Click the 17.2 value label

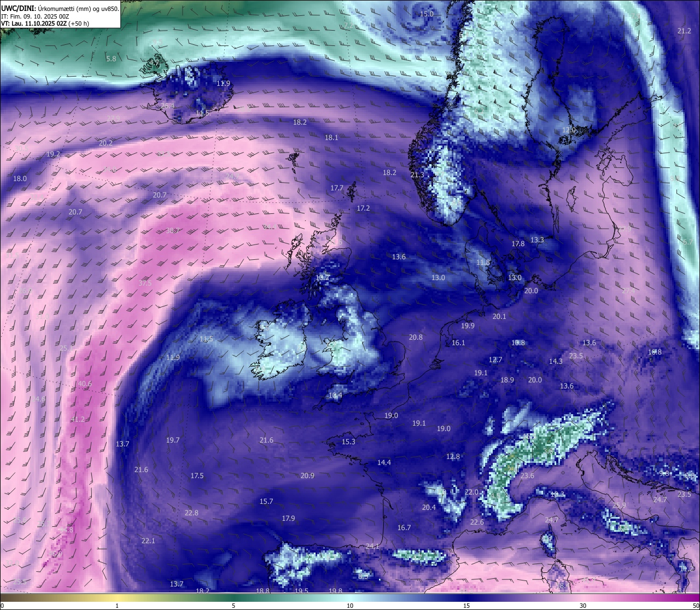pyautogui.click(x=363, y=208)
